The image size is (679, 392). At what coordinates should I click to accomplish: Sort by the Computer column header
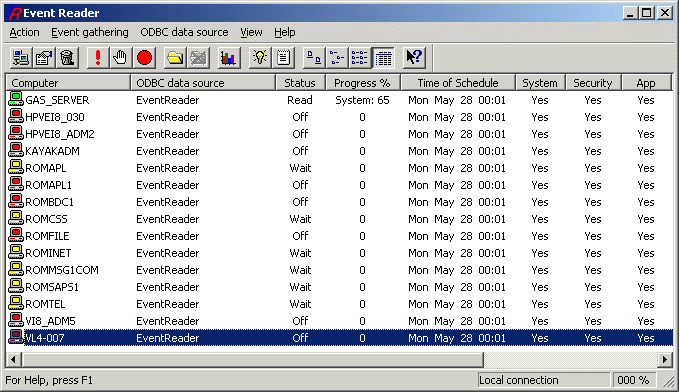click(68, 83)
